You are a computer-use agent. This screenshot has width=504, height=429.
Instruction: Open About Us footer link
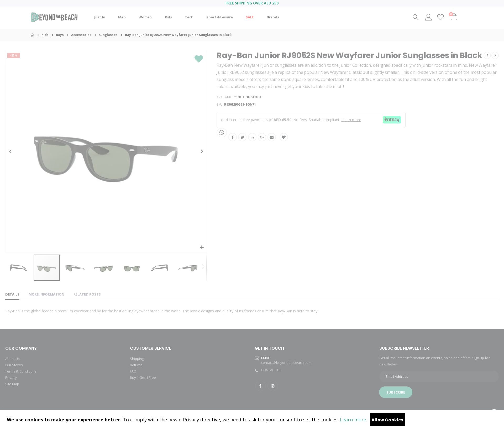pyautogui.click(x=12, y=359)
